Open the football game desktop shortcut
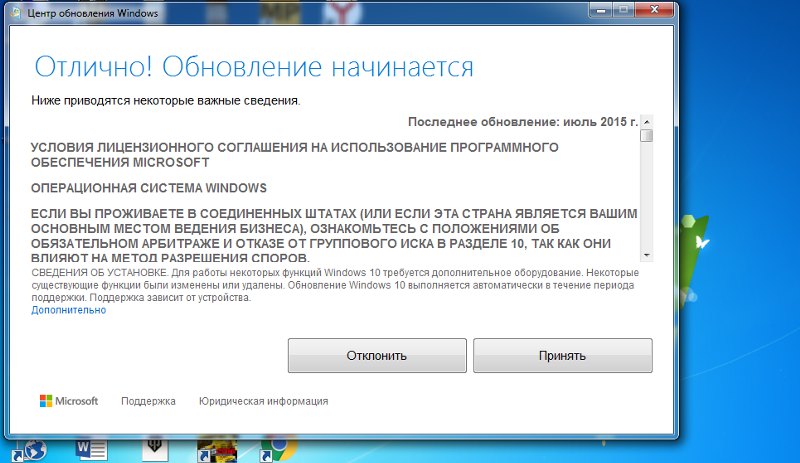This screenshot has height=463, width=800. pyautogui.click(x=217, y=450)
